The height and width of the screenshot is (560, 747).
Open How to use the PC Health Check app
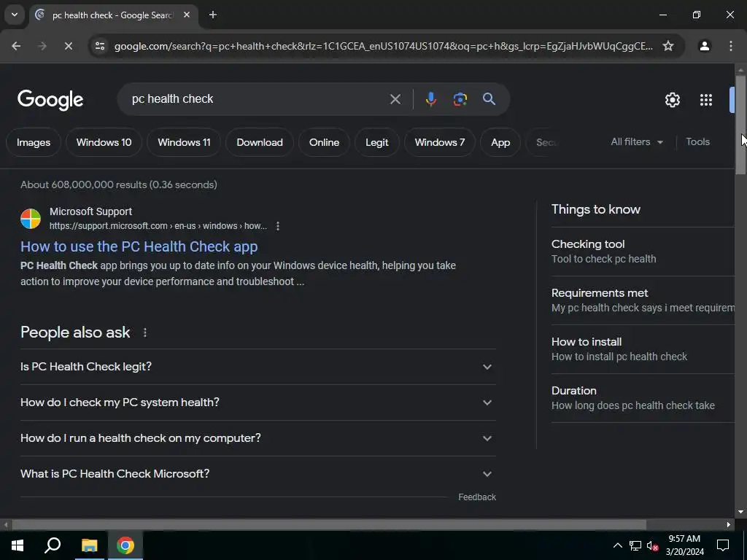139,246
